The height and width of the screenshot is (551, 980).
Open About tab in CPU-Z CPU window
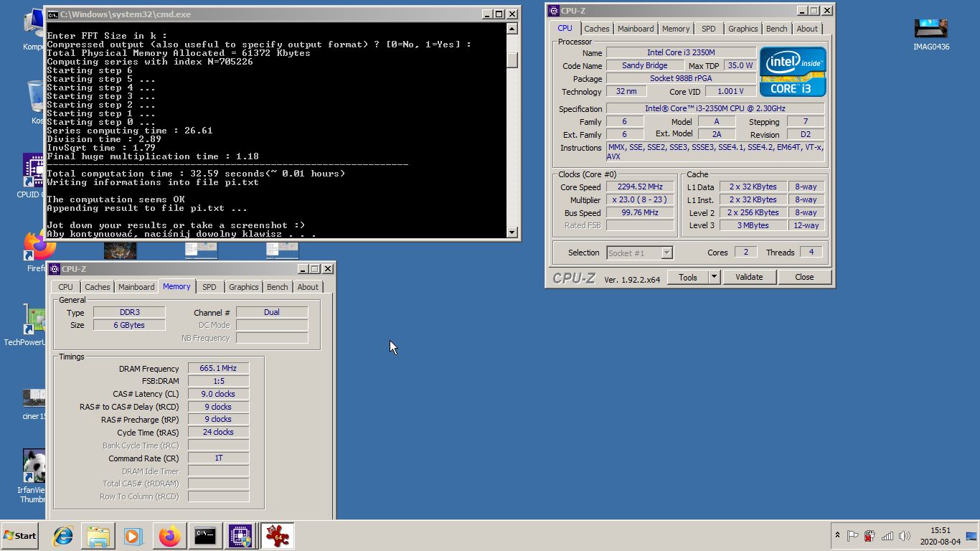[807, 29]
